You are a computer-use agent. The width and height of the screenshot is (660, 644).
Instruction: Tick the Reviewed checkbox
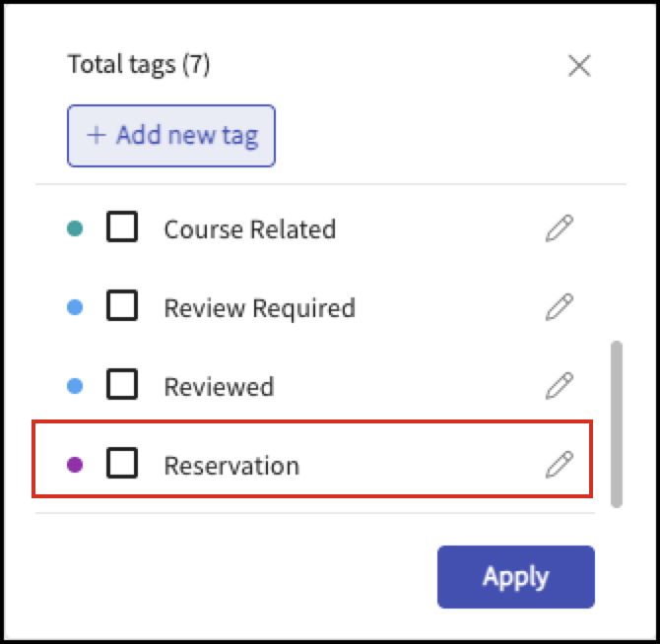click(x=122, y=384)
